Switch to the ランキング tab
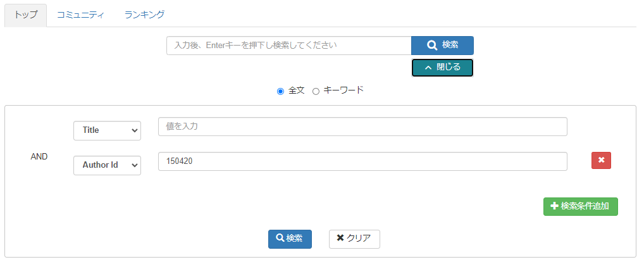The image size is (644, 262). tap(145, 14)
